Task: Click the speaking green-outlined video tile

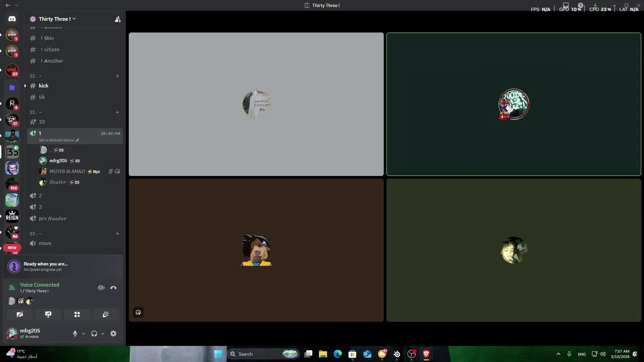Action: (514, 104)
